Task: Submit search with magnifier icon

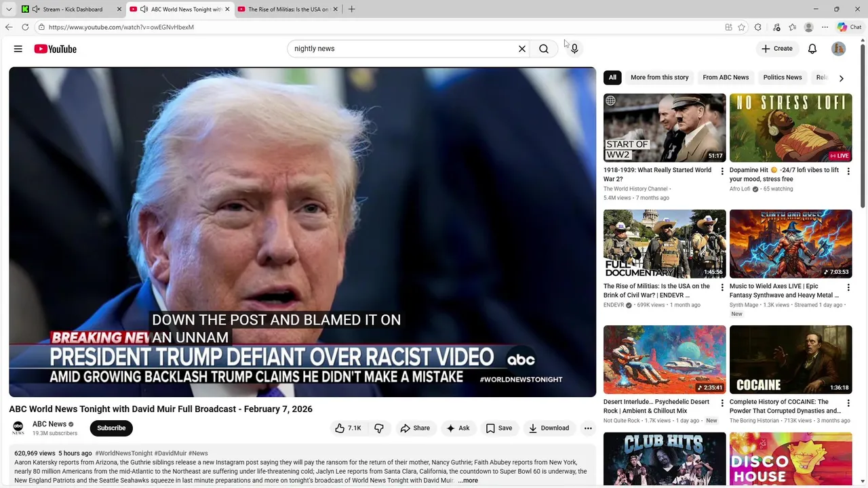Action: coord(544,49)
